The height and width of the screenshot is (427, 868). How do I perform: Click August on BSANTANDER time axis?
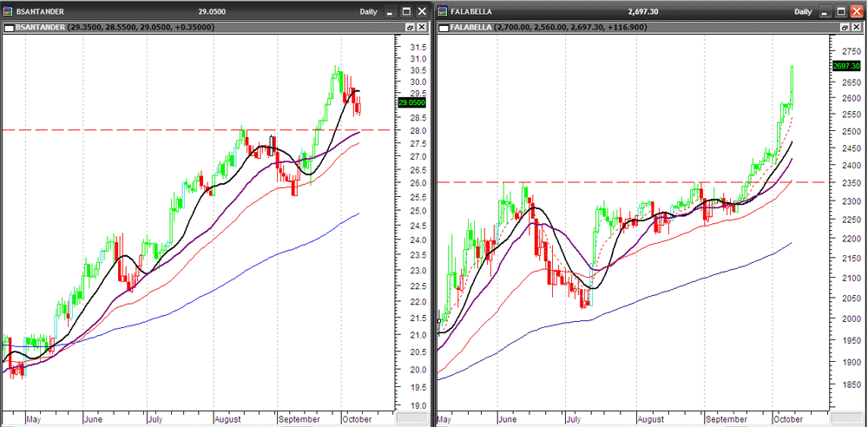pos(227,419)
